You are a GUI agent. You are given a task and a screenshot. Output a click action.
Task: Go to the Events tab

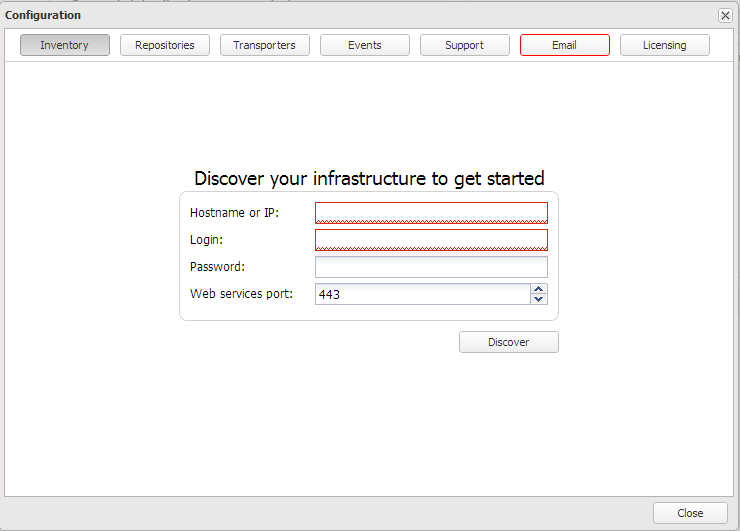(365, 45)
